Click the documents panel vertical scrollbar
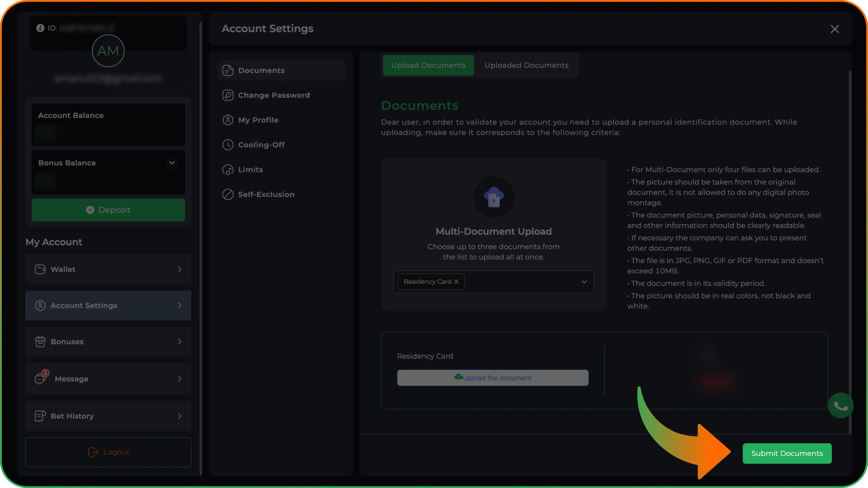The height and width of the screenshot is (488, 868). [x=850, y=252]
